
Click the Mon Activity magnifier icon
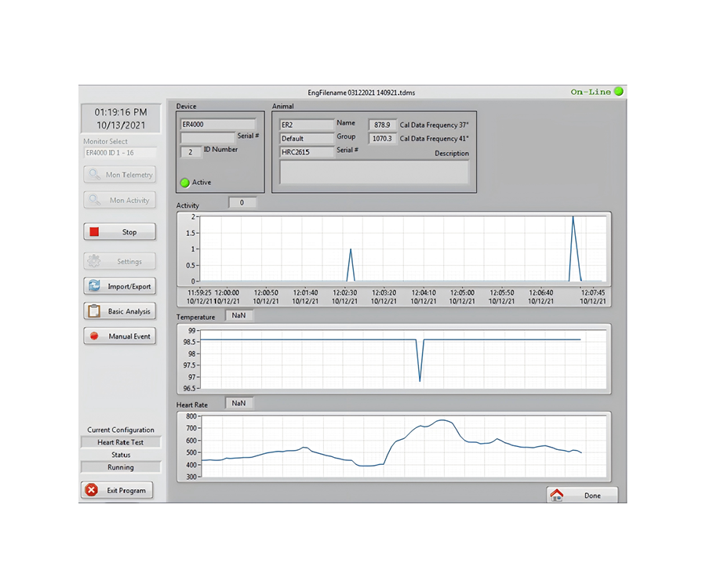click(94, 200)
